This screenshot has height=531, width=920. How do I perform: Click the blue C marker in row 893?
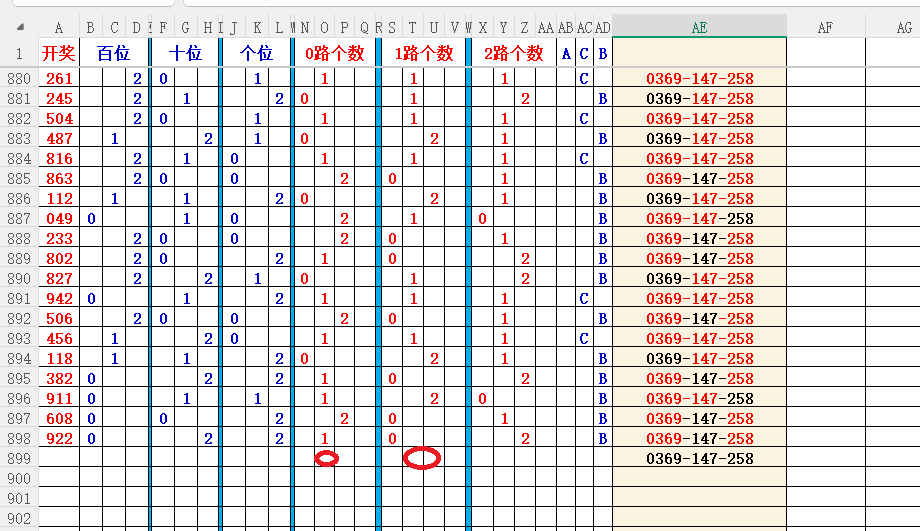(x=584, y=339)
